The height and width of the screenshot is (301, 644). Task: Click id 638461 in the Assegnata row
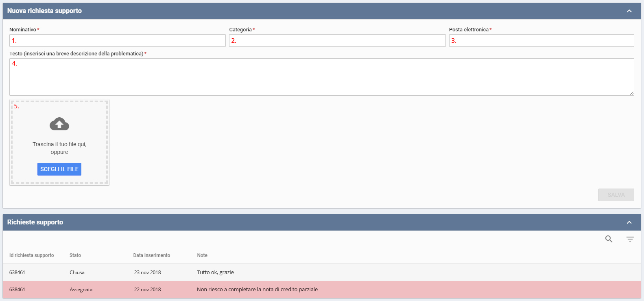coord(17,290)
